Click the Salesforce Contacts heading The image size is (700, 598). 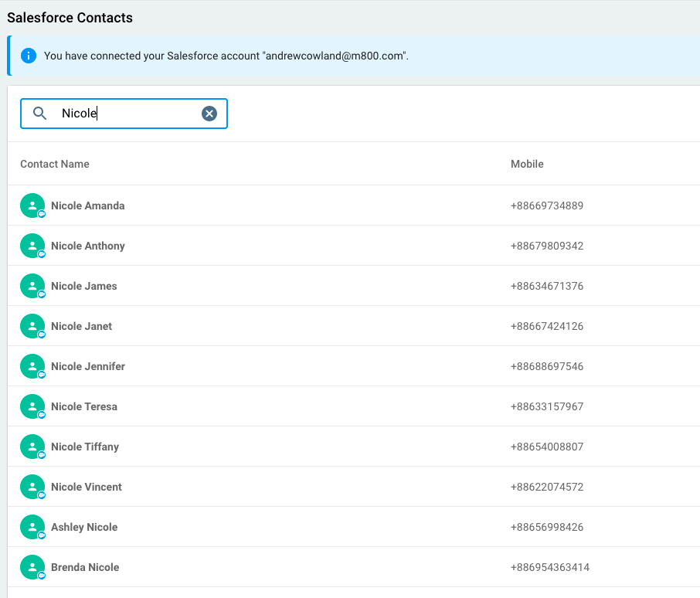coord(70,18)
